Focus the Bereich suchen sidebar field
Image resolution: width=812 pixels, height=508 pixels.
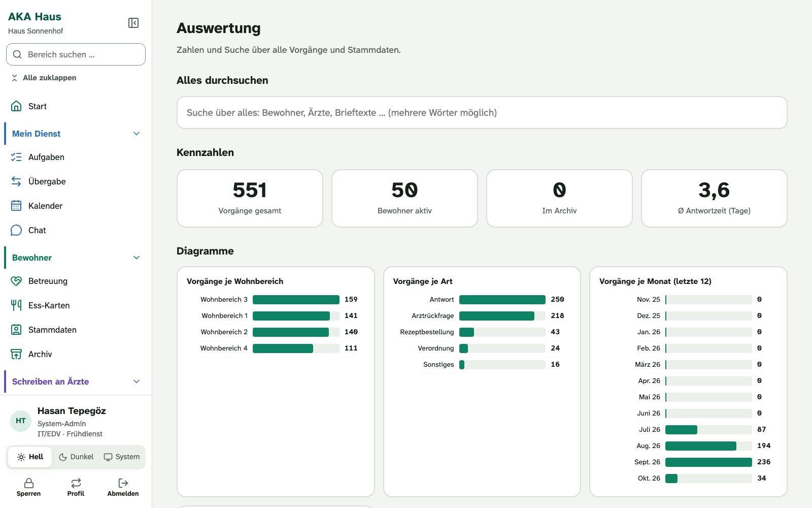(76, 54)
